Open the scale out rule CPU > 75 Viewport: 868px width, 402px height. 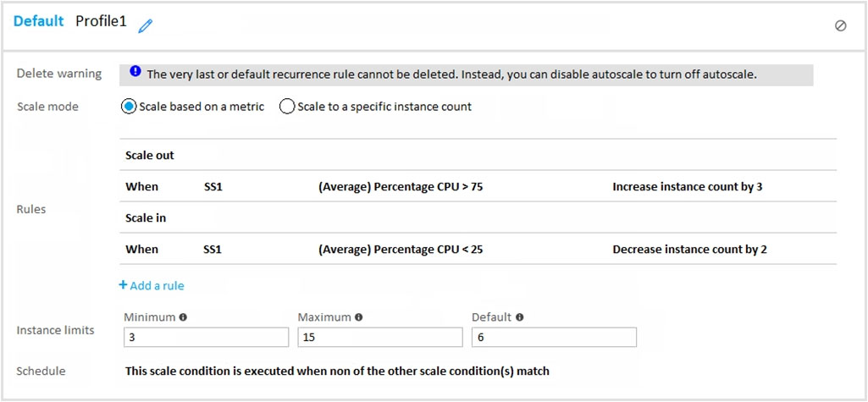(x=478, y=187)
